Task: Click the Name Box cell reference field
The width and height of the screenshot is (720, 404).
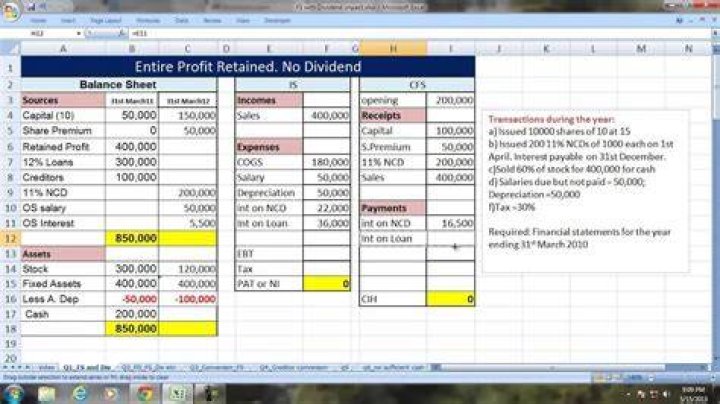Action: coord(39,34)
